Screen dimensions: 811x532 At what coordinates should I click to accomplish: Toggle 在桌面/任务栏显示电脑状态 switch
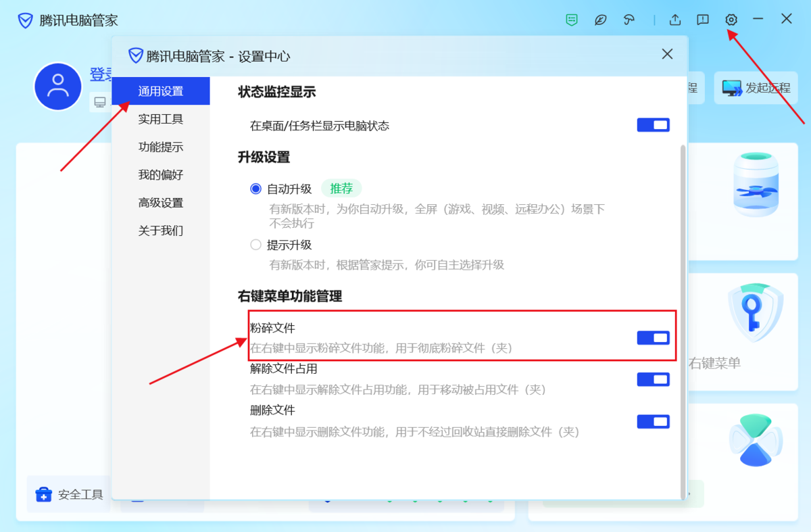(654, 125)
